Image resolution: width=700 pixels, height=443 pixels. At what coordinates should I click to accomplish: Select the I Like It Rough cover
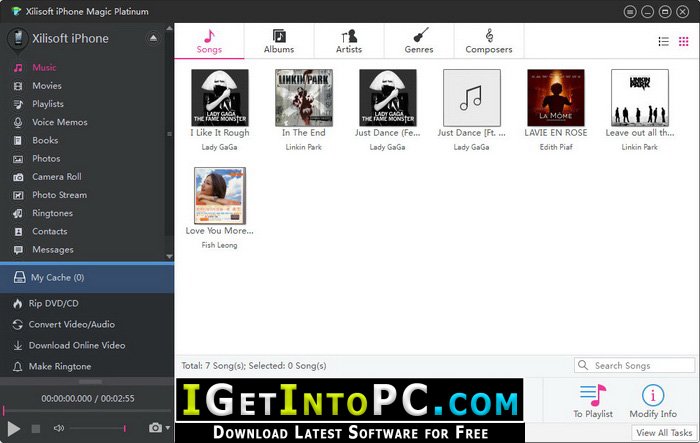point(220,98)
